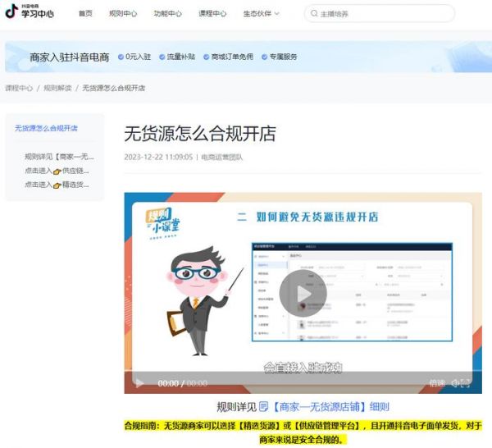
Task: Select 课程中心 in the top navigation
Action: (x=212, y=14)
